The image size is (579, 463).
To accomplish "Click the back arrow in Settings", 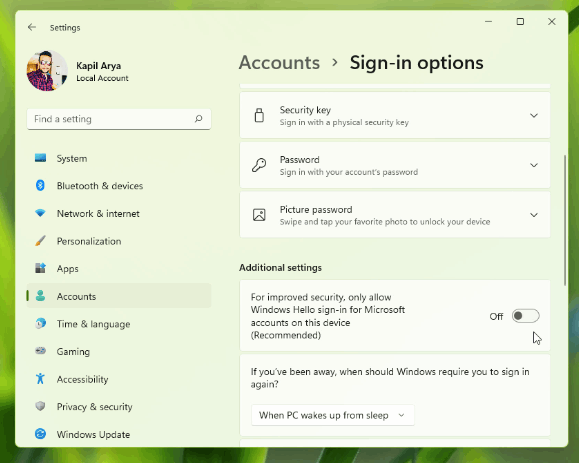I will click(x=32, y=27).
